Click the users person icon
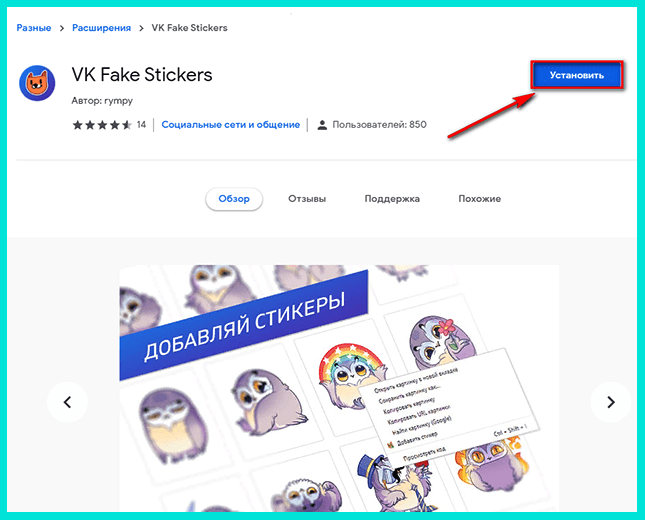 click(322, 125)
